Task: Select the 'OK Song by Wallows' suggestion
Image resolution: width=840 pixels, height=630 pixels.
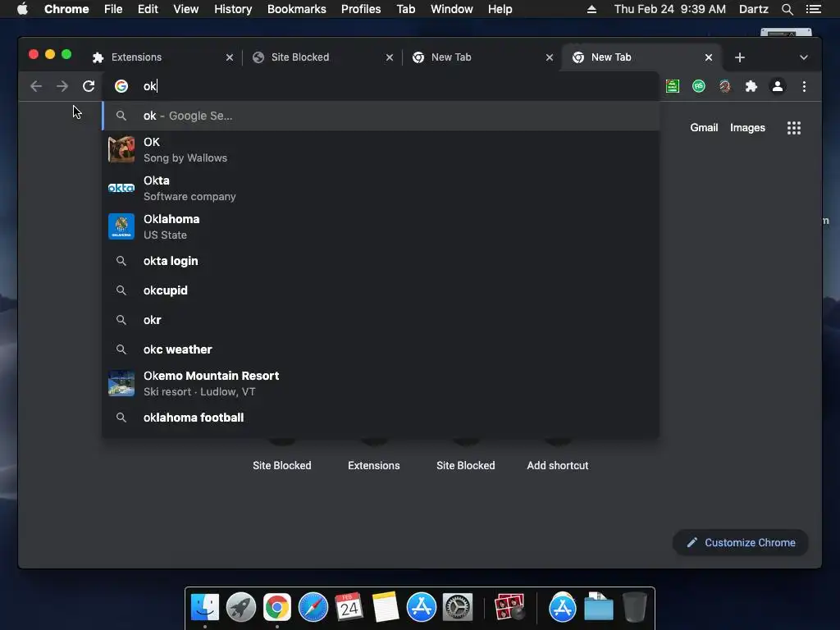Action: click(x=381, y=149)
